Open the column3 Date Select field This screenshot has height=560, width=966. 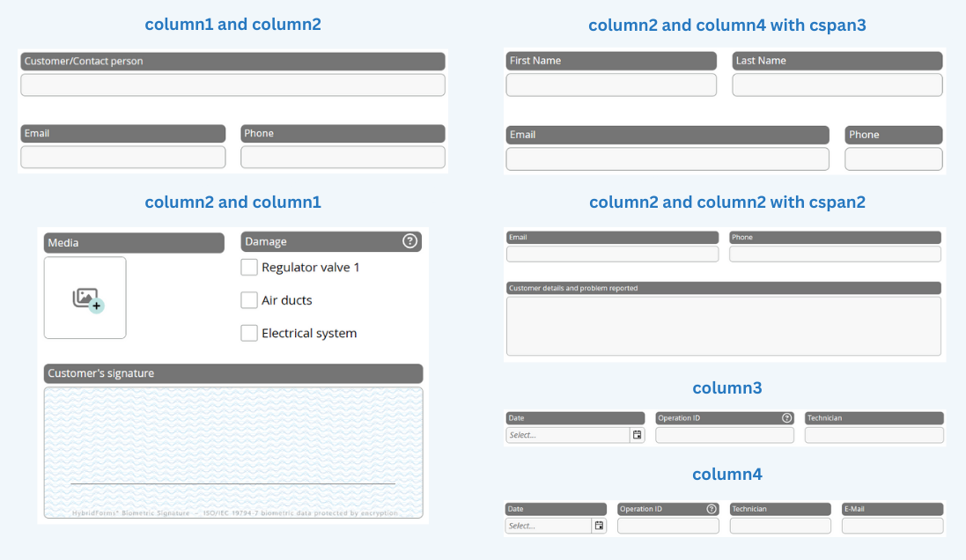[x=568, y=435]
